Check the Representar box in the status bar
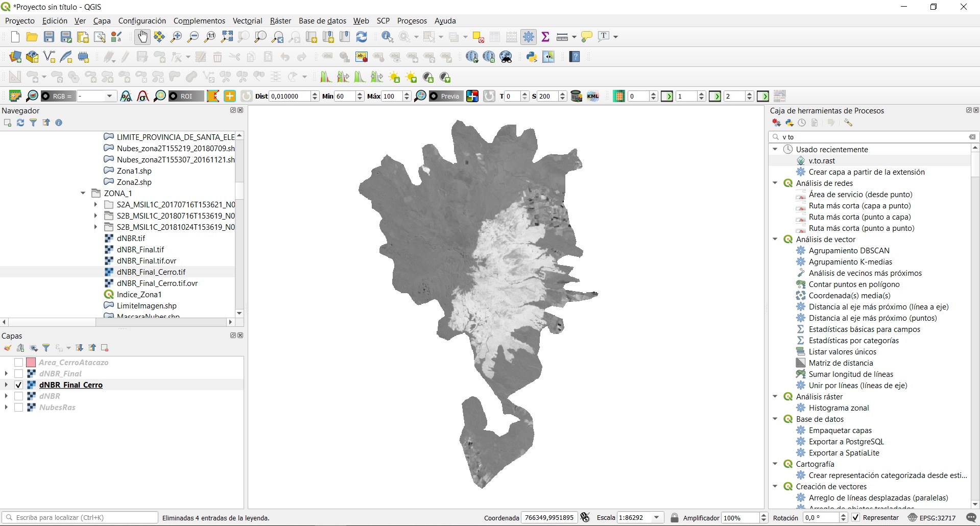This screenshot has height=526, width=980. click(855, 517)
